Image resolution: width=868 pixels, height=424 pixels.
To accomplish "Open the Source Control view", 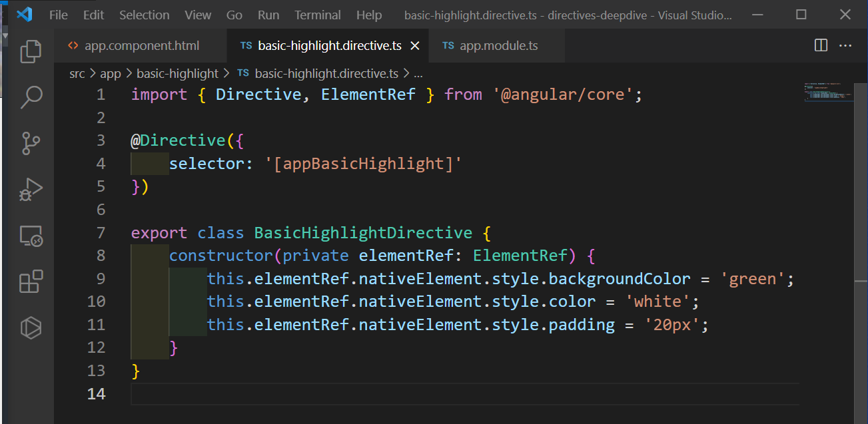I will coord(31,143).
